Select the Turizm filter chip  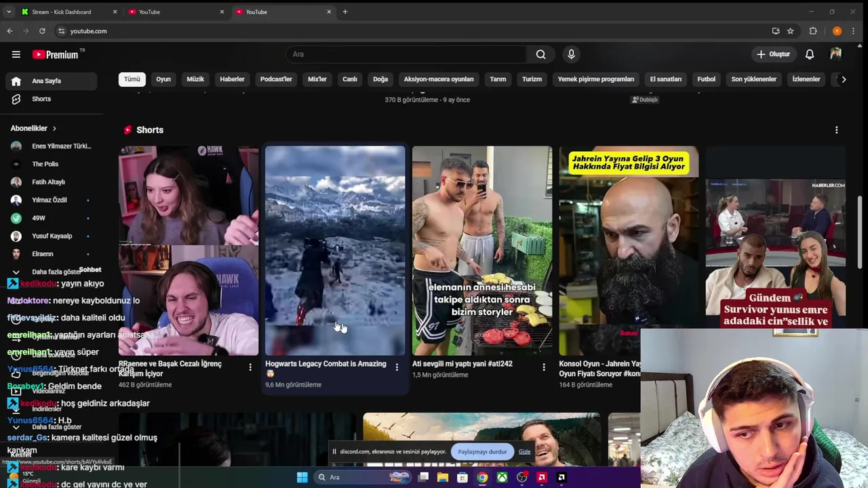click(532, 79)
